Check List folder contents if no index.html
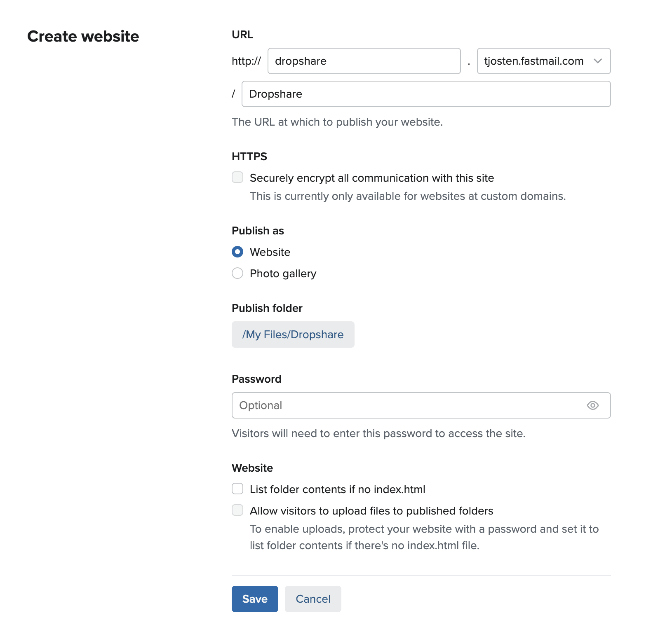Image resolution: width=672 pixels, height=641 pixels. (237, 489)
